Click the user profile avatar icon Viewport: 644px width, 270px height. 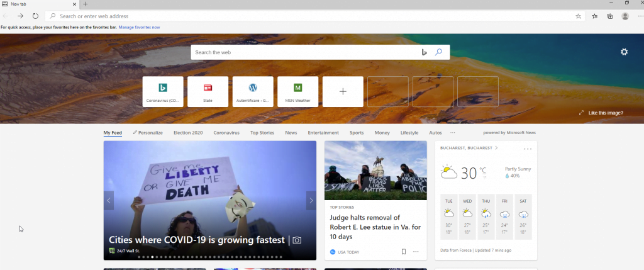[x=625, y=16]
